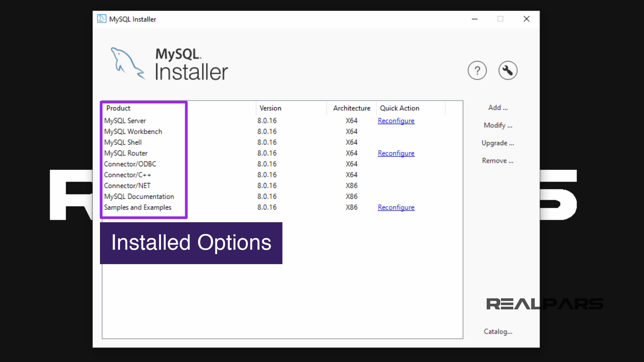The height and width of the screenshot is (362, 644).
Task: Select the MySQL Shell product row
Action: tap(123, 142)
